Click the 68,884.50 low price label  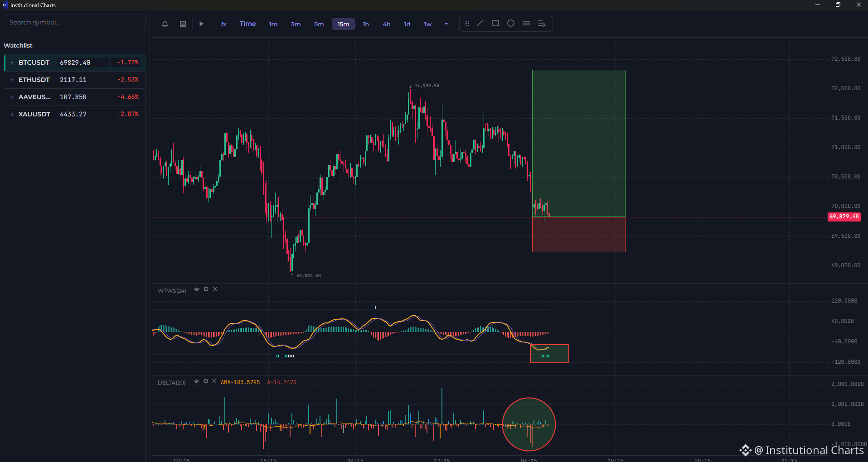tap(308, 275)
